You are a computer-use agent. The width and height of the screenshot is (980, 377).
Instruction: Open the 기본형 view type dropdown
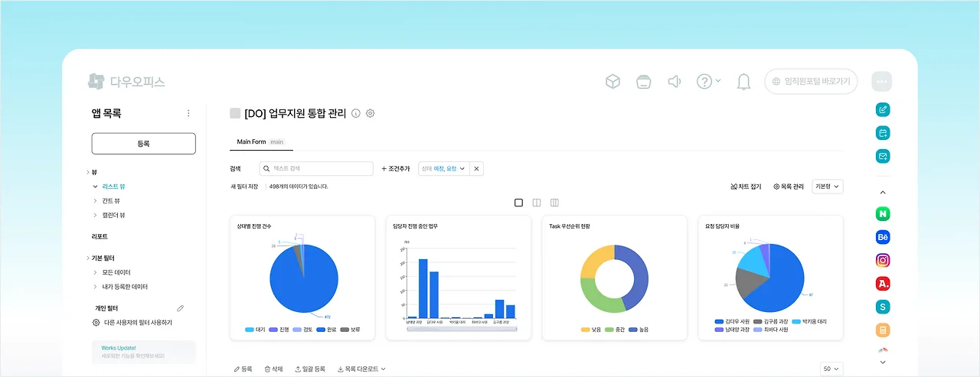click(827, 187)
